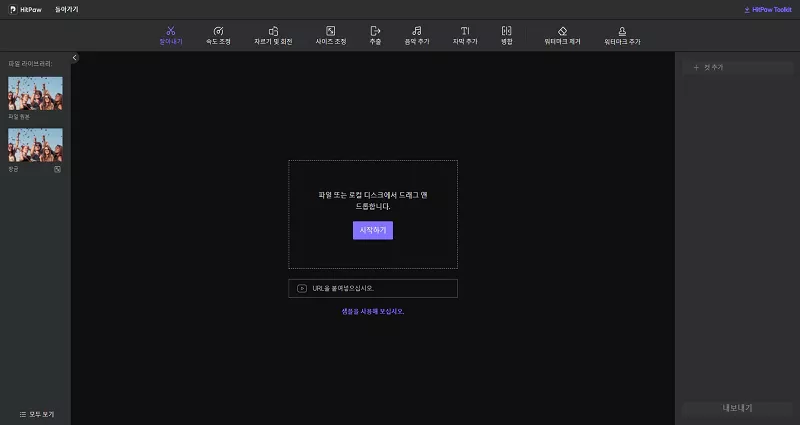Open the 샘플을 사용해 보십시오 sample link

pos(373,311)
